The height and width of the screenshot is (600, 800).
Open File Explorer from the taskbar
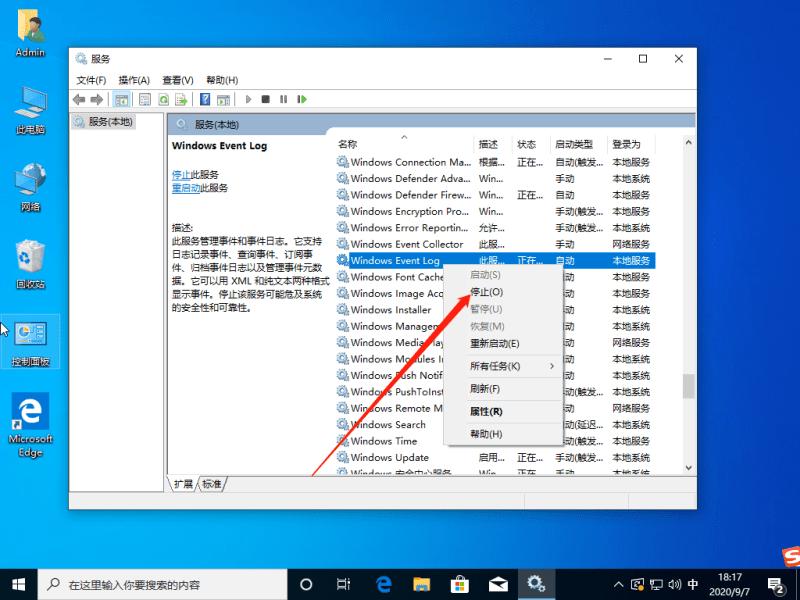(x=421, y=584)
